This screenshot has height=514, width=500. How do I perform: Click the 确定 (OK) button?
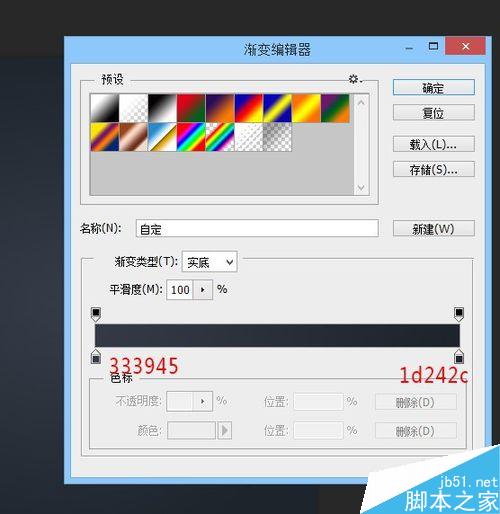[434, 88]
